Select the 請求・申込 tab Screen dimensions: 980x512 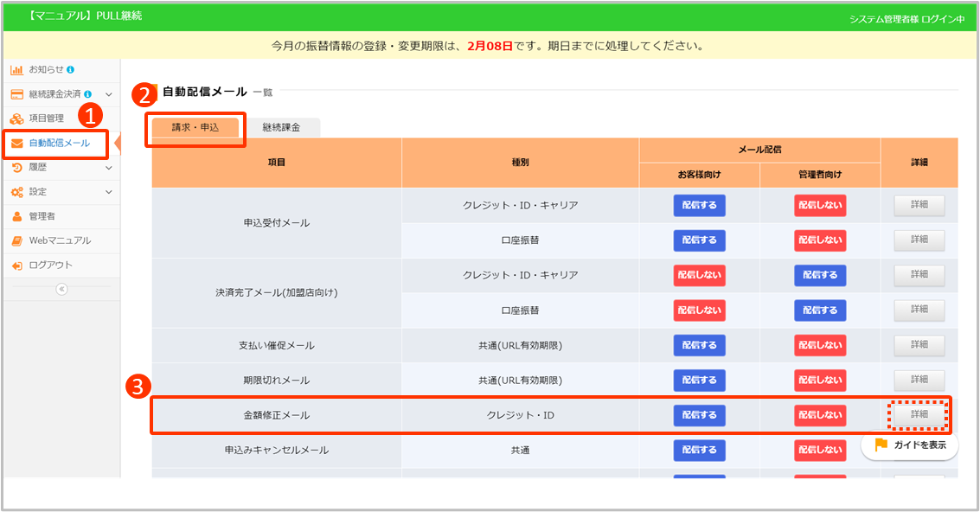pyautogui.click(x=195, y=127)
